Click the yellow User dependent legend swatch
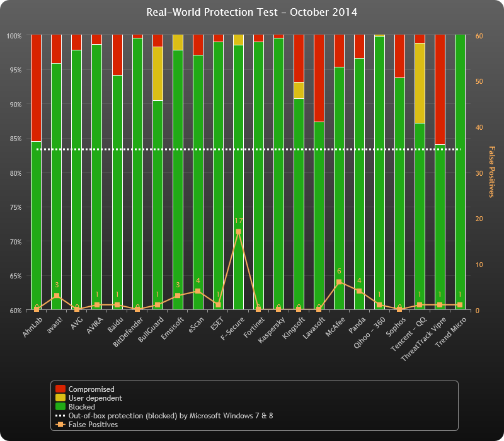The width and height of the screenshot is (504, 441). 60,398
